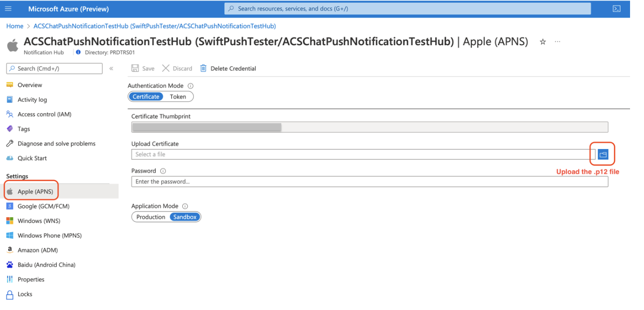Click Delete Credential
Viewport: 644px width, 310px height.
232,68
